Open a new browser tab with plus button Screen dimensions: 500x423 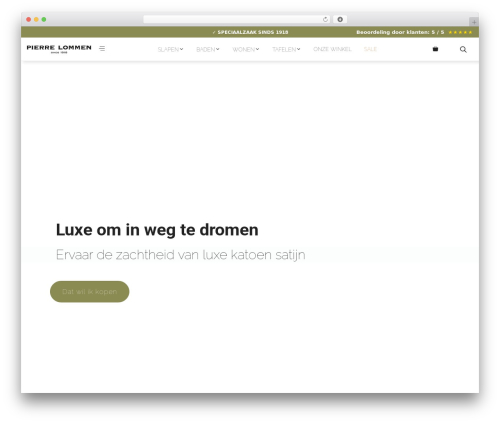click(x=474, y=22)
